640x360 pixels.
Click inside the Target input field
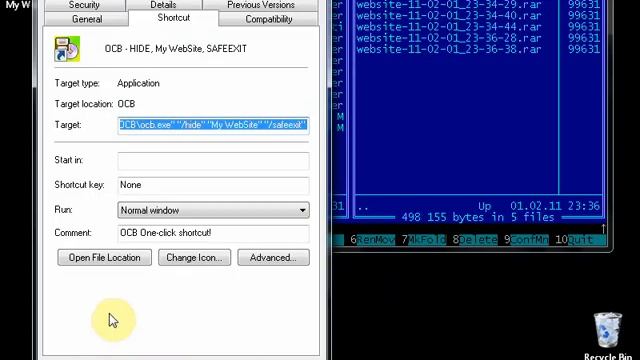coord(213,125)
